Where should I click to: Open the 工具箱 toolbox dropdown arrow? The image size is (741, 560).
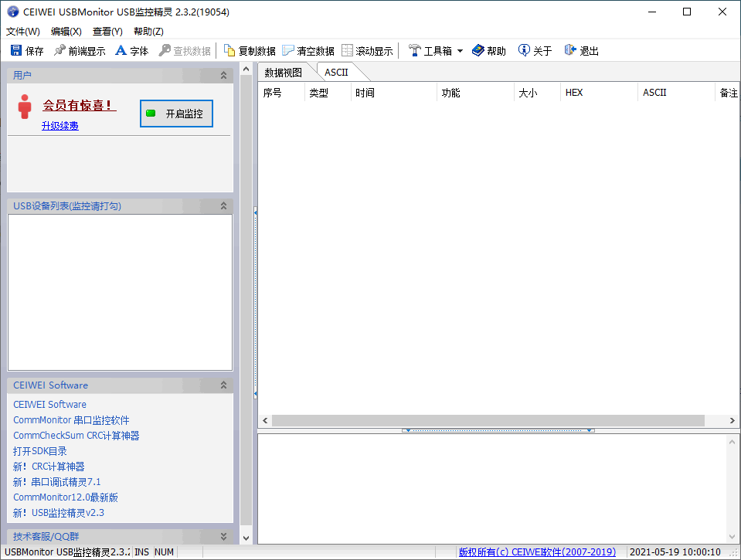pos(460,50)
